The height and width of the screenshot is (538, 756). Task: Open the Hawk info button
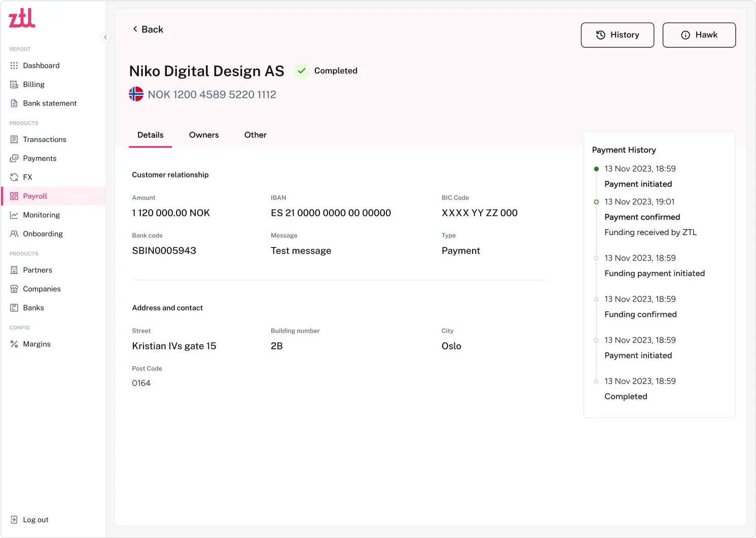coord(699,35)
